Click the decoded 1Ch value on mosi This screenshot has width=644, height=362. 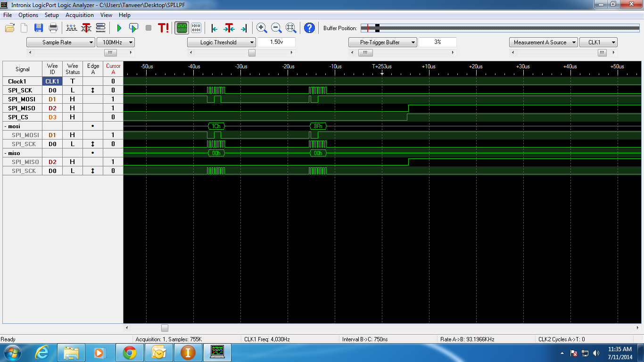coord(216,126)
